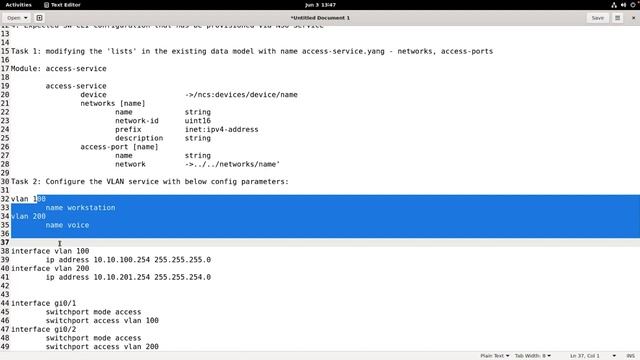Image resolution: width=640 pixels, height=360 pixels.
Task: Click the 'interface gi0/2' line
Action: point(43,329)
